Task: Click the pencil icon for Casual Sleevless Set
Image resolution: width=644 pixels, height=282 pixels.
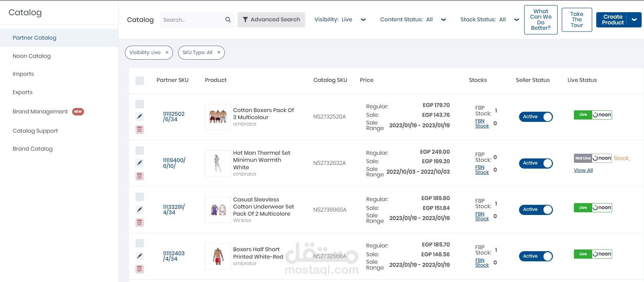Action: pyautogui.click(x=139, y=210)
